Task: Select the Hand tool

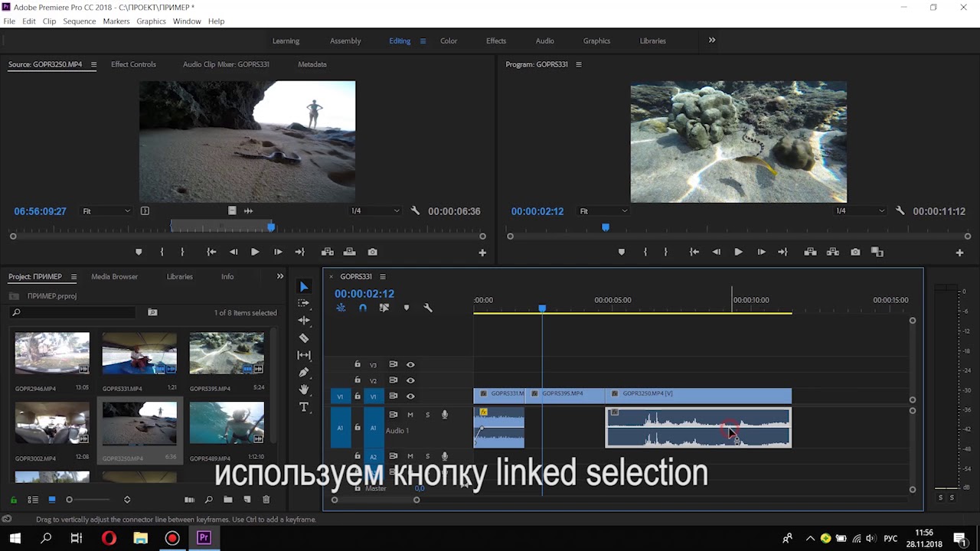Action: [304, 390]
